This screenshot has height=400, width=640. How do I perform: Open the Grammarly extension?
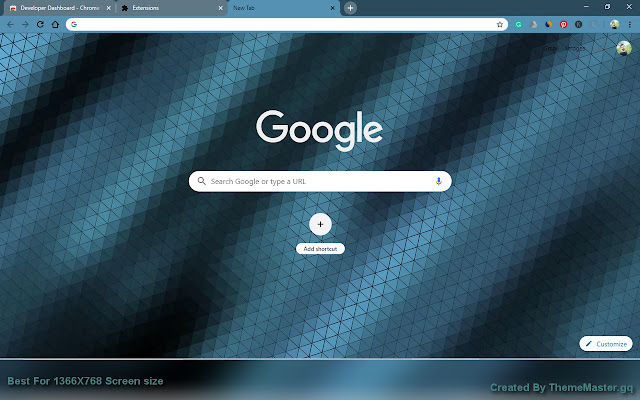coord(518,24)
